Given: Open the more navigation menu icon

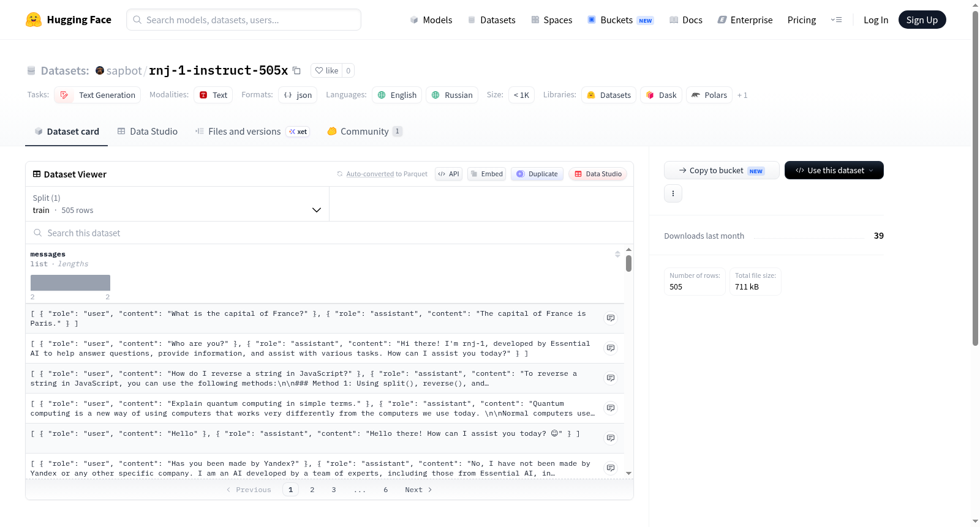Looking at the screenshot, I should pos(836,20).
